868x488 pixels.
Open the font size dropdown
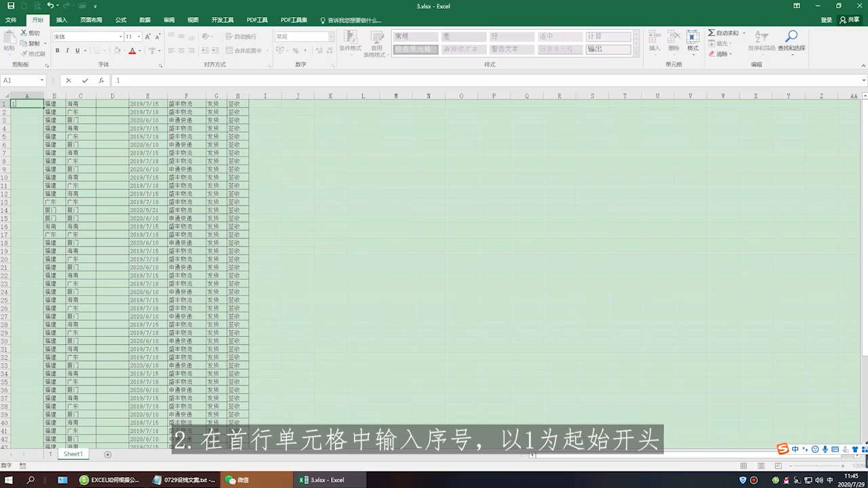point(139,37)
